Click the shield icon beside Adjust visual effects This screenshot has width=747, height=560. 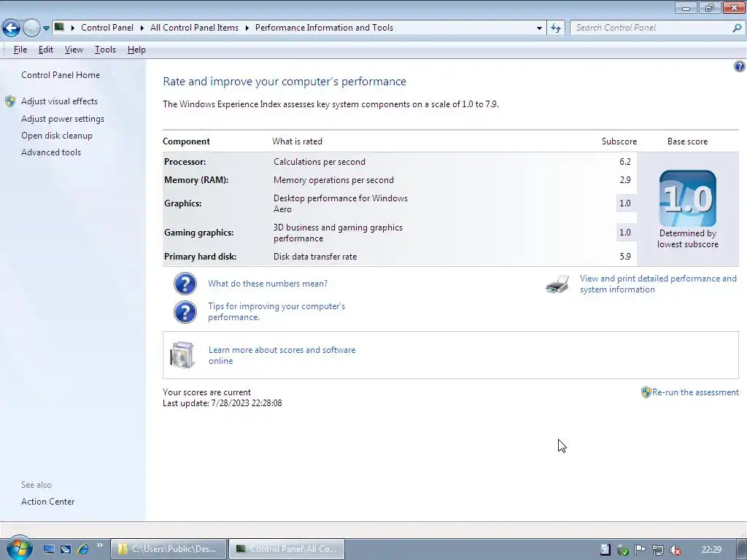coord(10,101)
